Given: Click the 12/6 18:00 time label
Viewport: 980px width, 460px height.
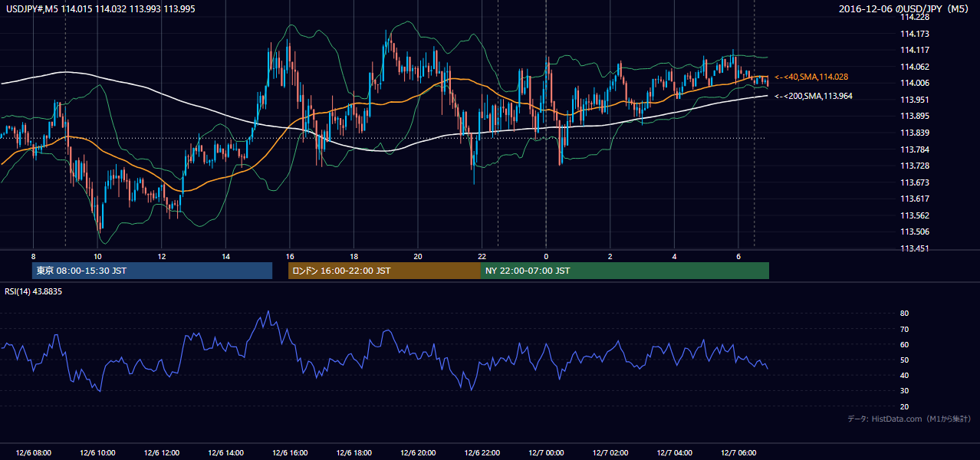Looking at the screenshot, I should point(354,453).
